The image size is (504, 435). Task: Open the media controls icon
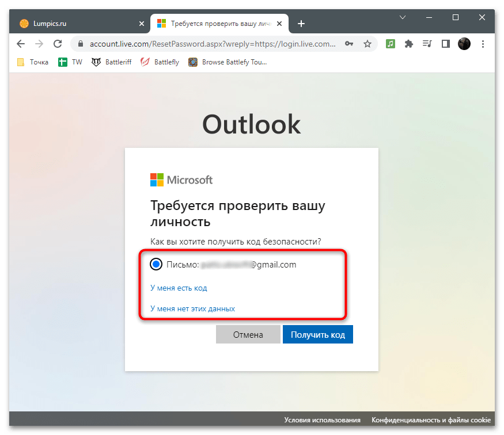pos(427,44)
